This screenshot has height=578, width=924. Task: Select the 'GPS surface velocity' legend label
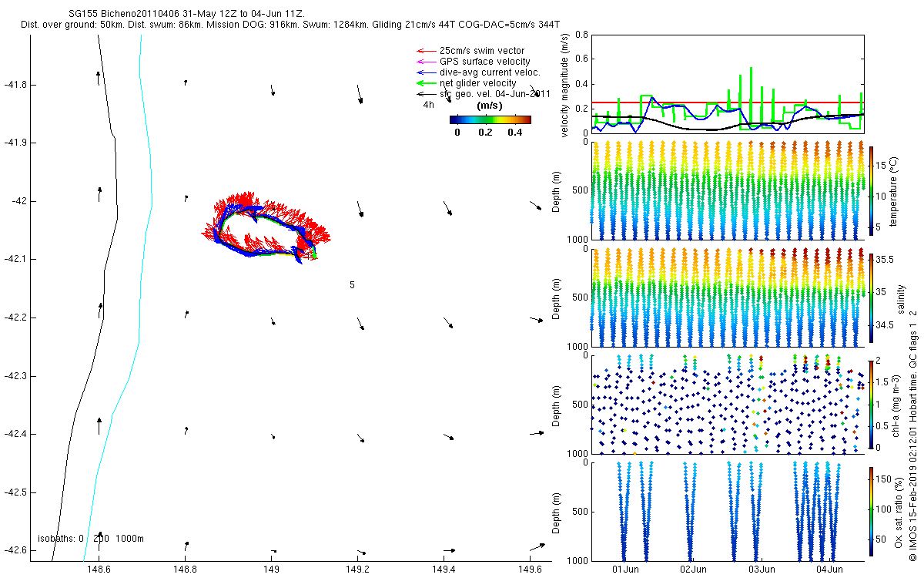coord(484,62)
